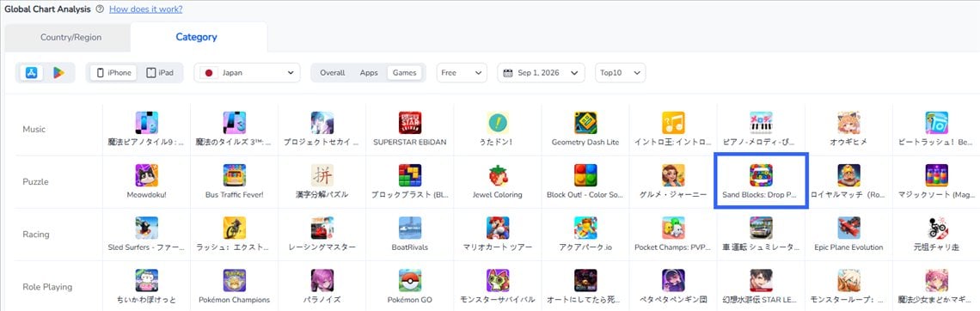
Task: Switch chart filter to Apps
Action: tap(369, 72)
